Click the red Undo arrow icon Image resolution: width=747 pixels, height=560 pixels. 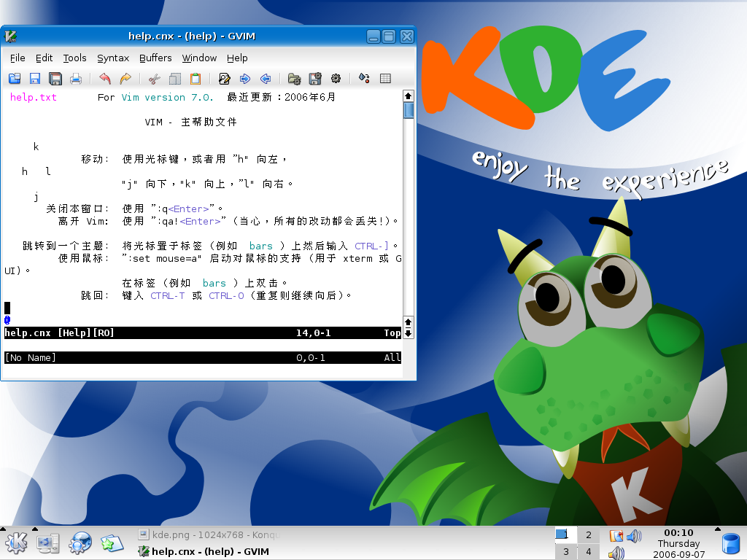[x=105, y=79]
